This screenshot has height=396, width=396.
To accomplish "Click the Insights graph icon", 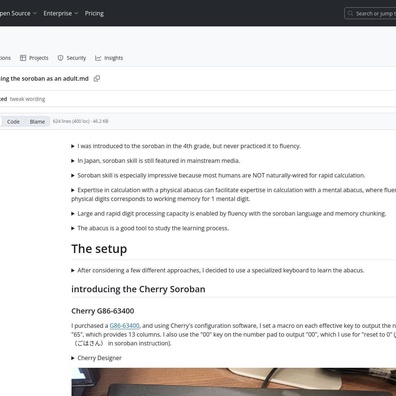I will [x=98, y=58].
